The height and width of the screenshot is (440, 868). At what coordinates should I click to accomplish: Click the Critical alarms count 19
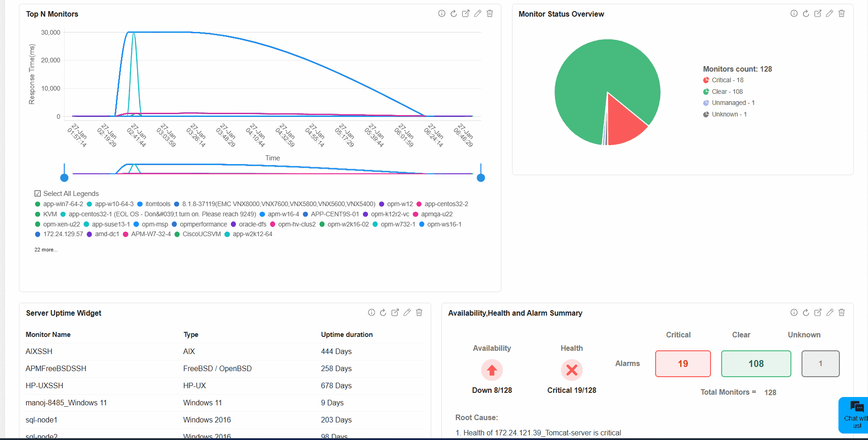(683, 364)
